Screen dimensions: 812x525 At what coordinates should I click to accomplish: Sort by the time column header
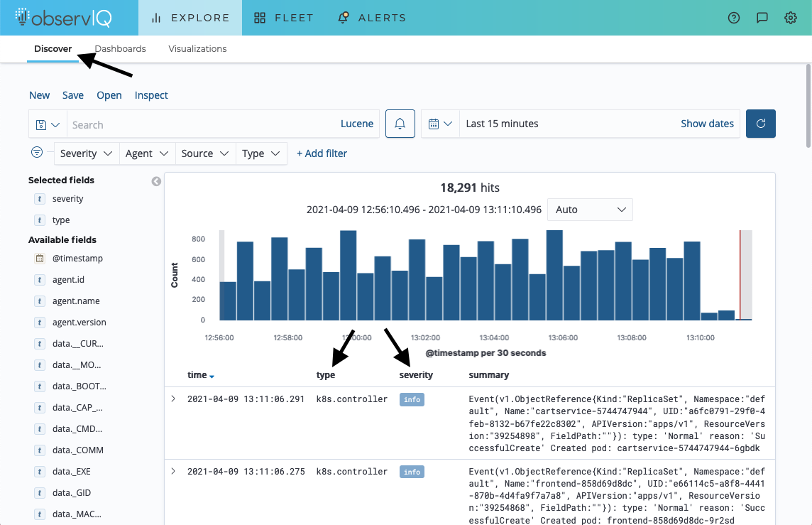[x=201, y=374]
